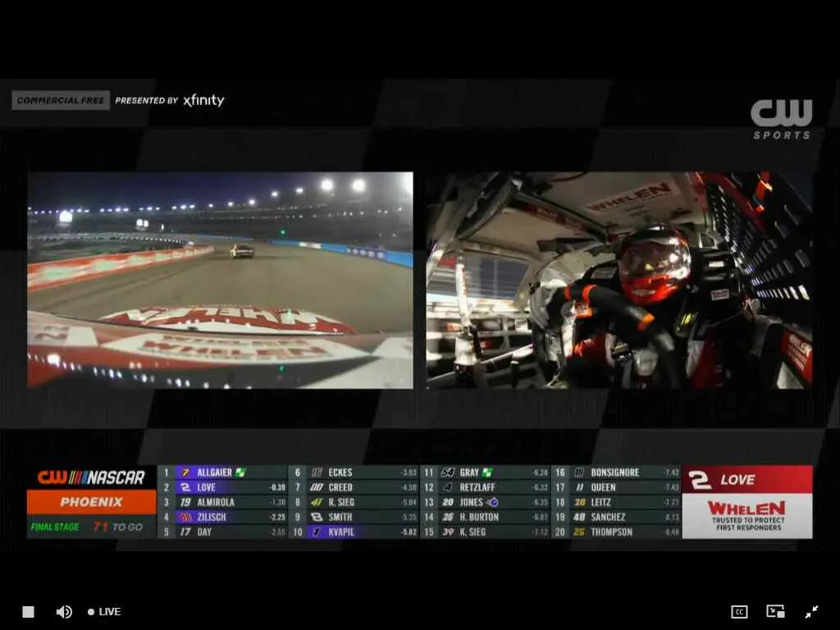840x630 pixels.
Task: Select SMITH in position 9
Action: pos(354,518)
